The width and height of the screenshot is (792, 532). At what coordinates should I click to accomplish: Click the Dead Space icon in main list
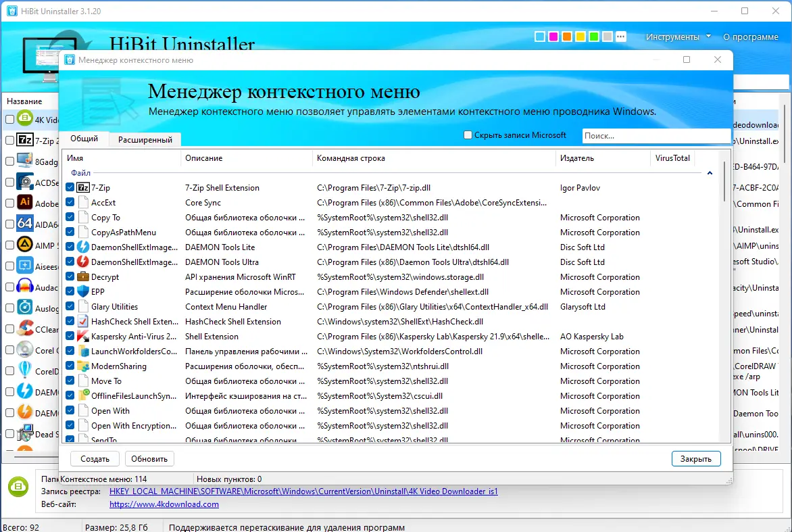coord(25,433)
